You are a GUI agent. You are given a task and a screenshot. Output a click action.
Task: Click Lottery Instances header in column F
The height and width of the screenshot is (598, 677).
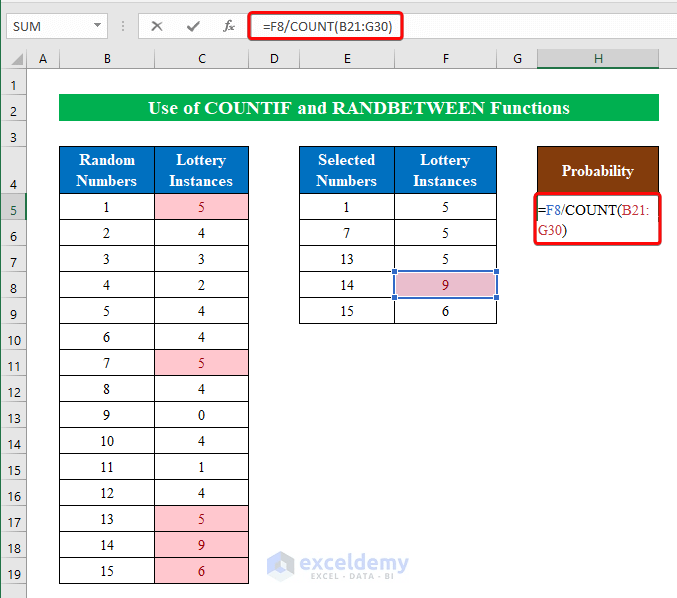coord(445,170)
